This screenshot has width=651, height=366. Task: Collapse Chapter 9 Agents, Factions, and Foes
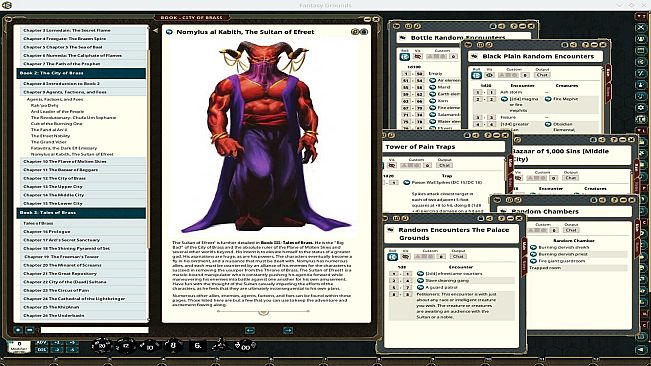click(83, 92)
